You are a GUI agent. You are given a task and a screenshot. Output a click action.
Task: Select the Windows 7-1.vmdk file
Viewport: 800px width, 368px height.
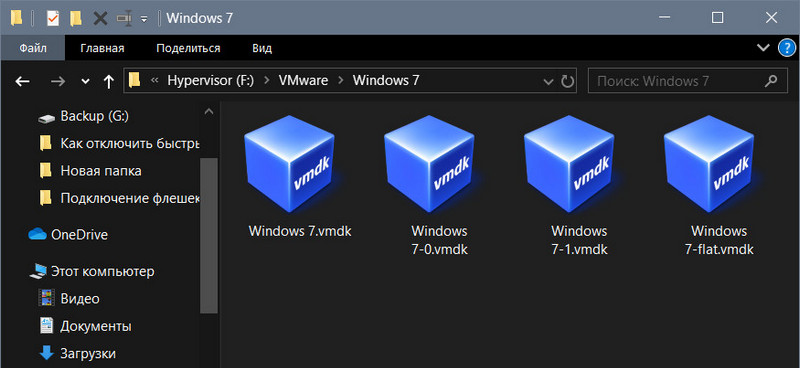pos(579,185)
